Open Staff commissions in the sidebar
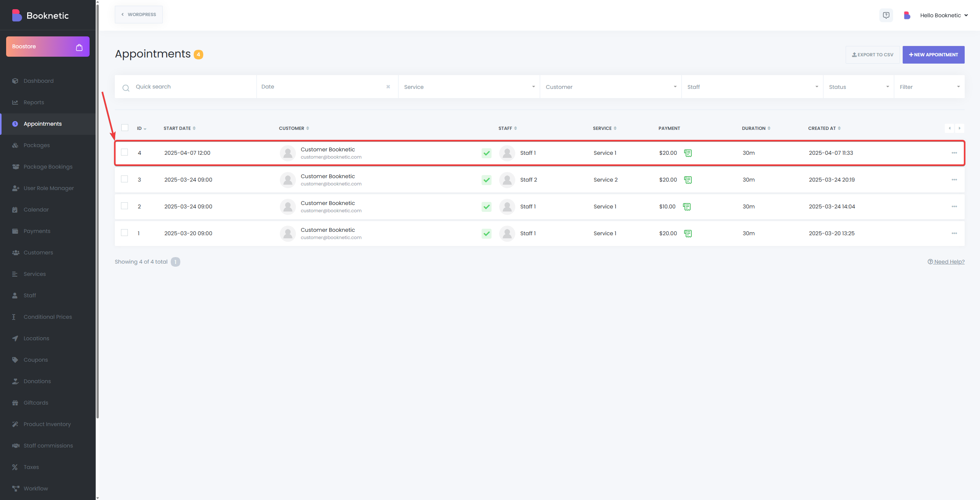Image resolution: width=980 pixels, height=500 pixels. tap(48, 446)
